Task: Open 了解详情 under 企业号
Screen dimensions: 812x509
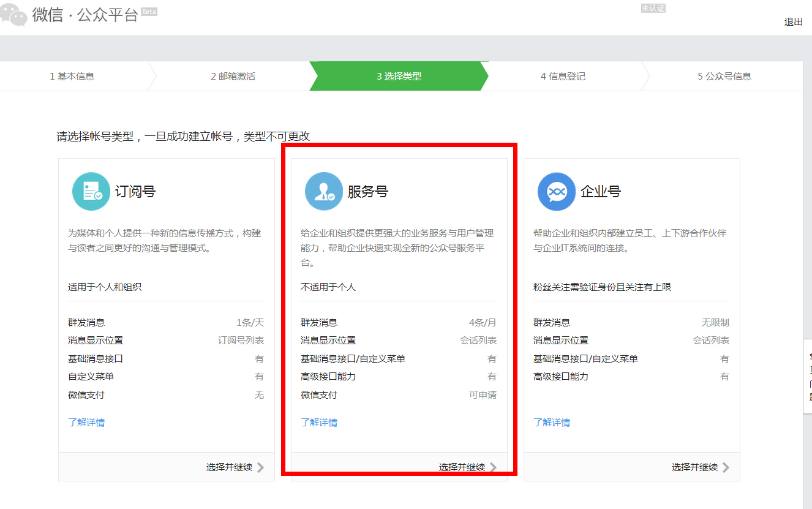Action: pos(552,422)
